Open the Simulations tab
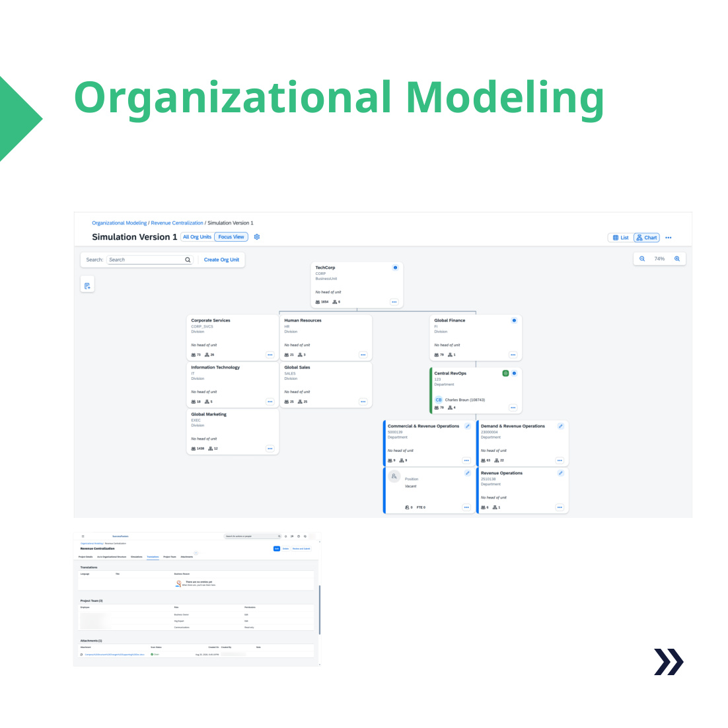The width and height of the screenshot is (728, 728). pos(137,557)
